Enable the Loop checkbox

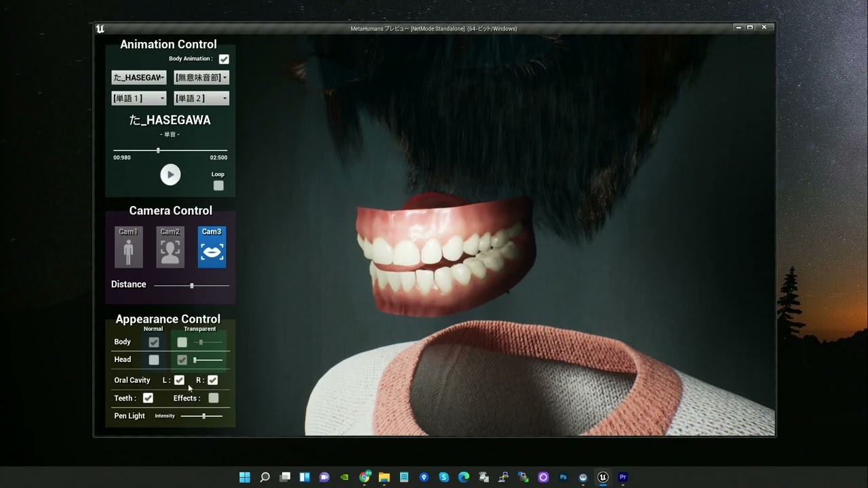[218, 186]
